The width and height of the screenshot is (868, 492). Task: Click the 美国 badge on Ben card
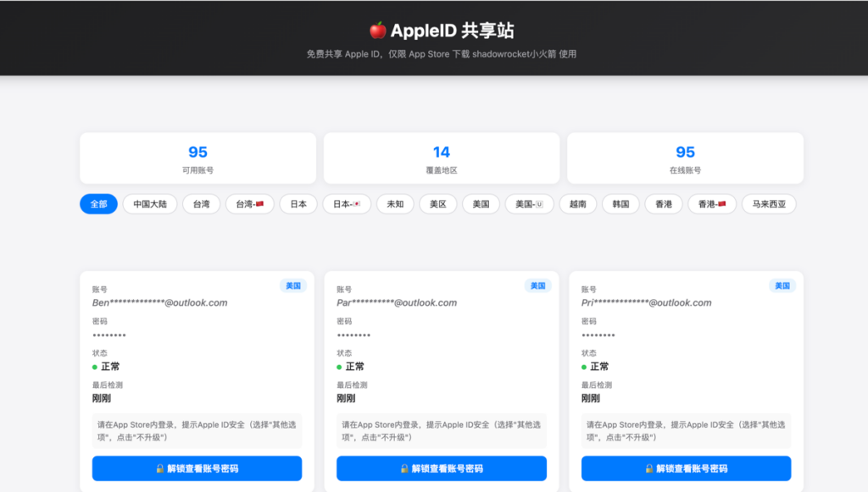pos(292,286)
